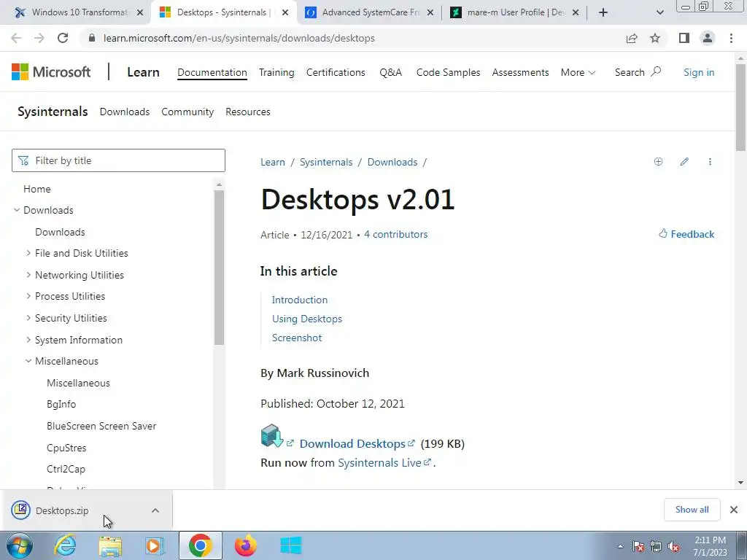Click the share page icon in address bar
The width and height of the screenshot is (747, 560).
pyautogui.click(x=632, y=38)
